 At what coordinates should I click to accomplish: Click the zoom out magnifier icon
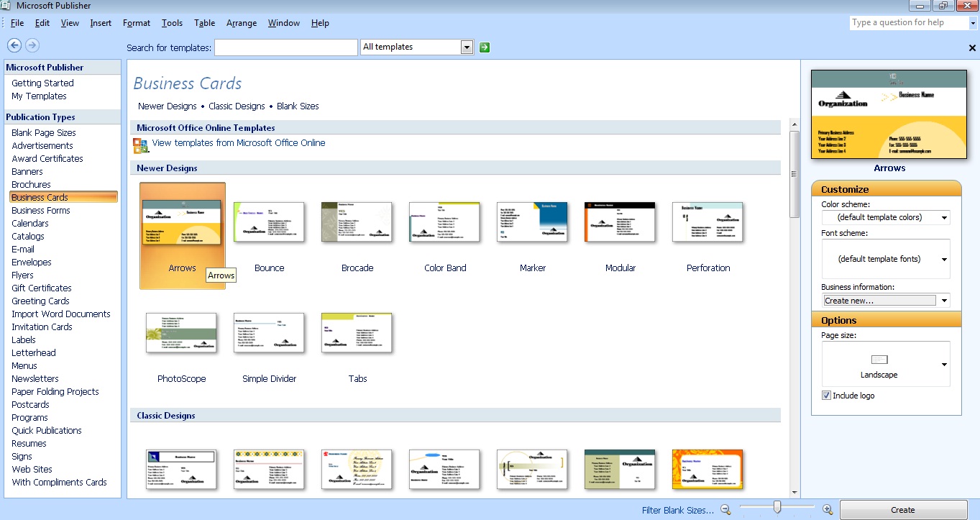[x=725, y=509]
